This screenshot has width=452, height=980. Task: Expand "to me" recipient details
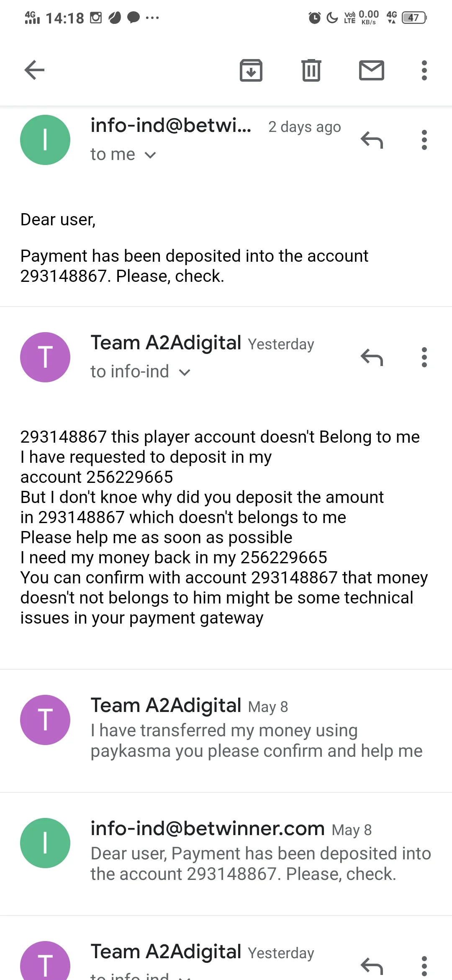150,155
